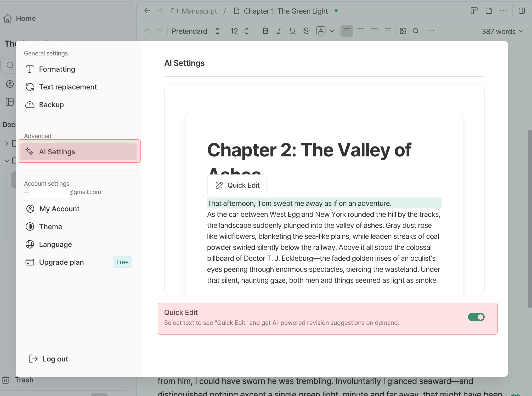Align text center

coord(361,31)
